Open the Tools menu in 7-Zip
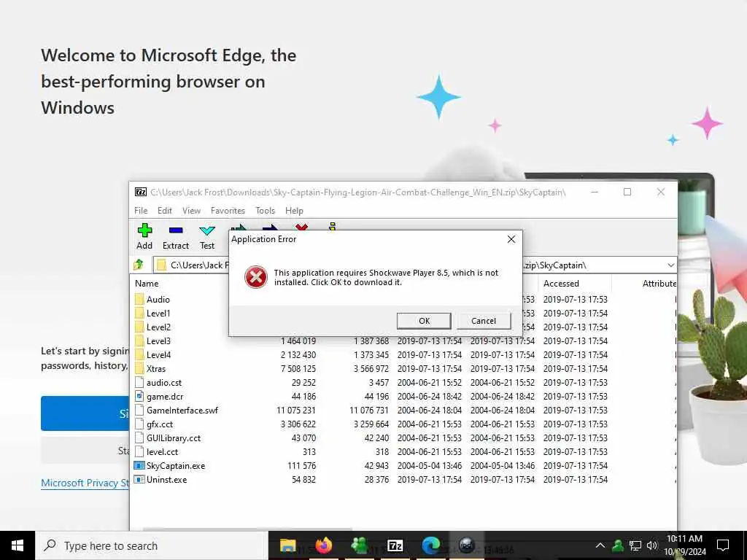This screenshot has height=560, width=747. click(265, 211)
